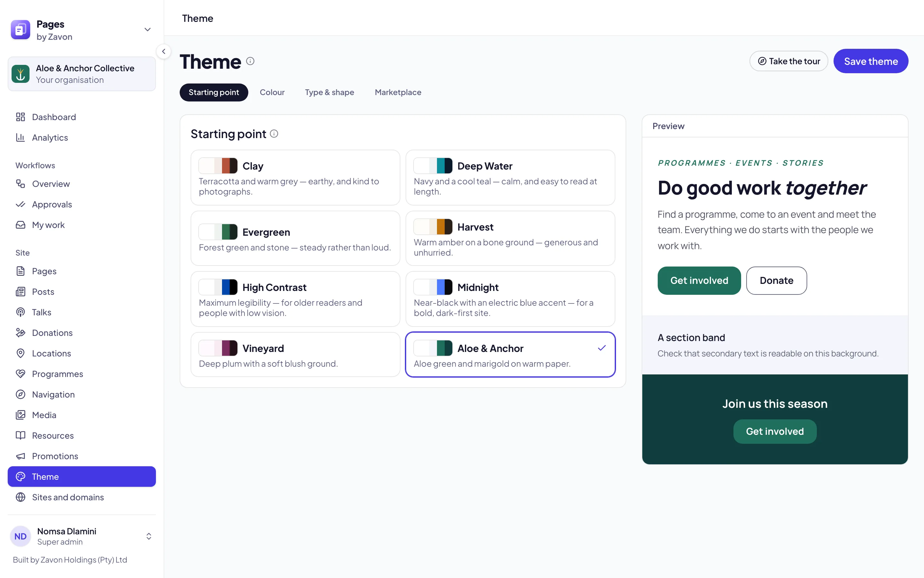Select the Midnight theme card
The width and height of the screenshot is (924, 578).
(x=510, y=299)
